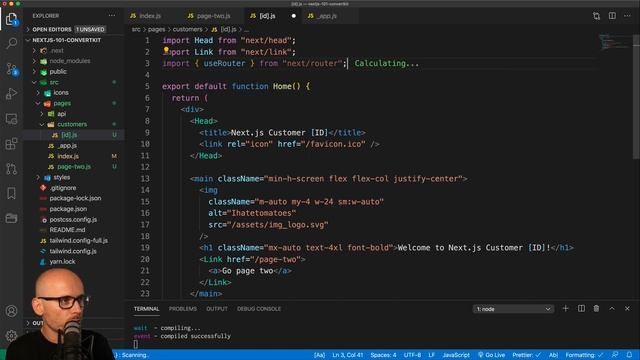Screen dimensions: 640x360
Task: Open the Manage gear icon
Action: point(11,336)
